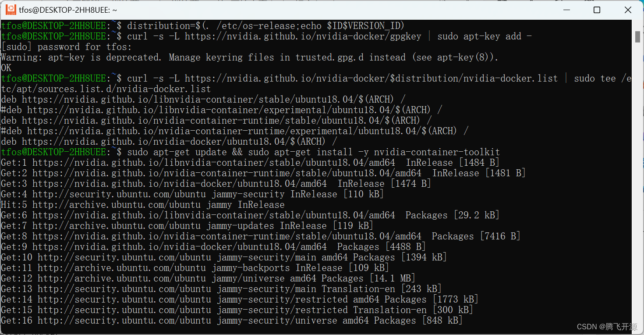Click the Get:7 jammy-updates InRelease line
644x335 pixels.
click(x=187, y=226)
